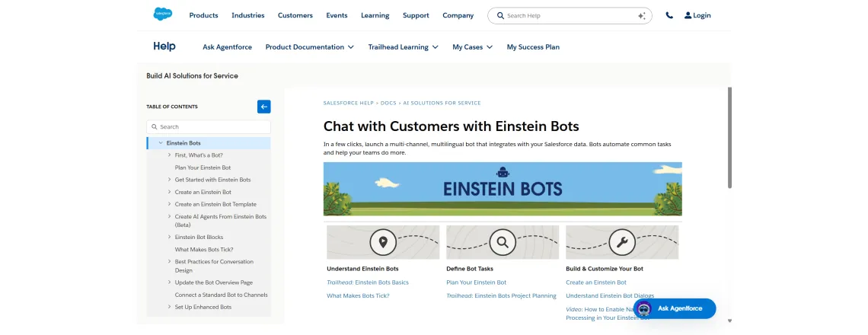
Task: Click the magnifier icon in Search Help
Action: tap(500, 15)
